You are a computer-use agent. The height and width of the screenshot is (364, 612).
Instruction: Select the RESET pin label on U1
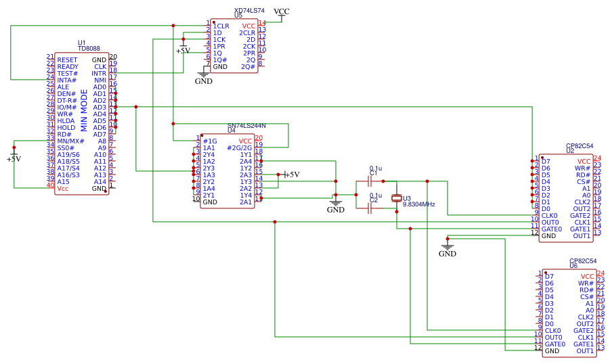click(67, 60)
